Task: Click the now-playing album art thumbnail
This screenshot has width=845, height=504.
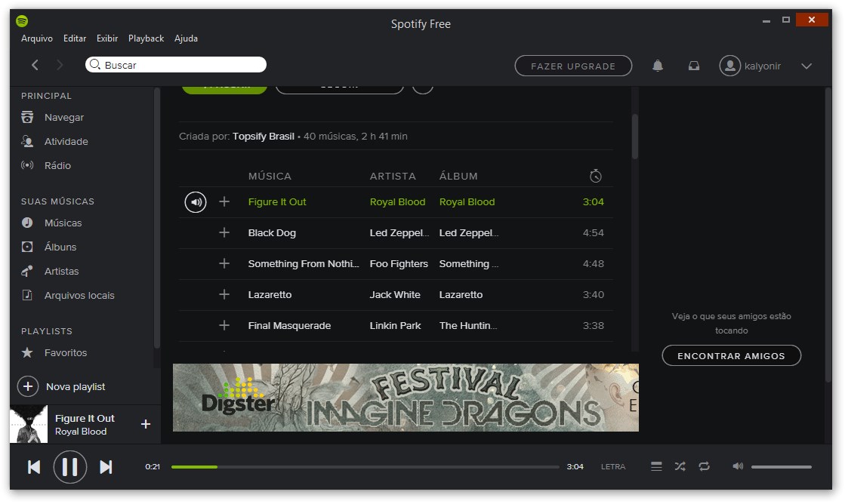Action: [x=29, y=424]
